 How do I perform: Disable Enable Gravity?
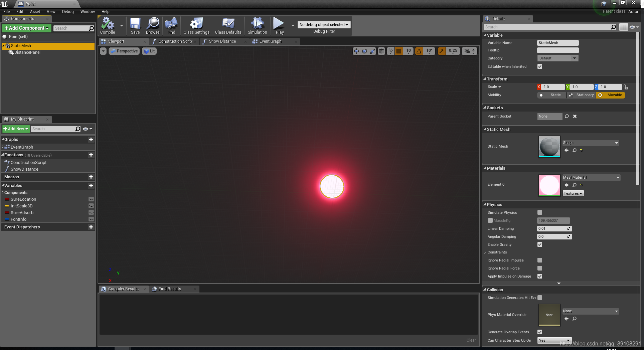coord(540,244)
